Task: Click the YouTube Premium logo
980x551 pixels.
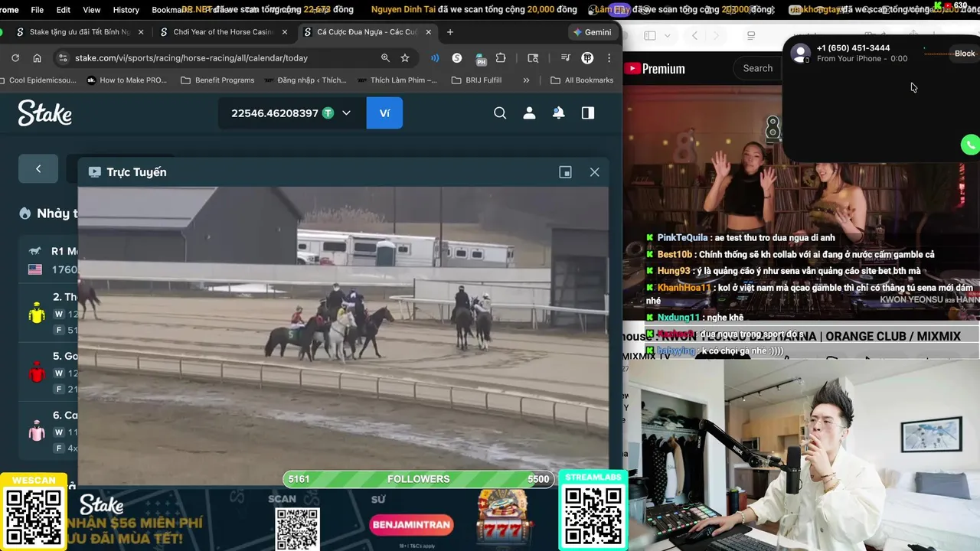Action: tap(655, 69)
